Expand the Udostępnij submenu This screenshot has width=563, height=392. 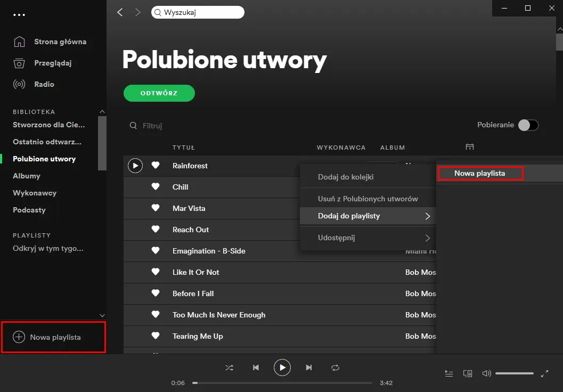pos(429,239)
